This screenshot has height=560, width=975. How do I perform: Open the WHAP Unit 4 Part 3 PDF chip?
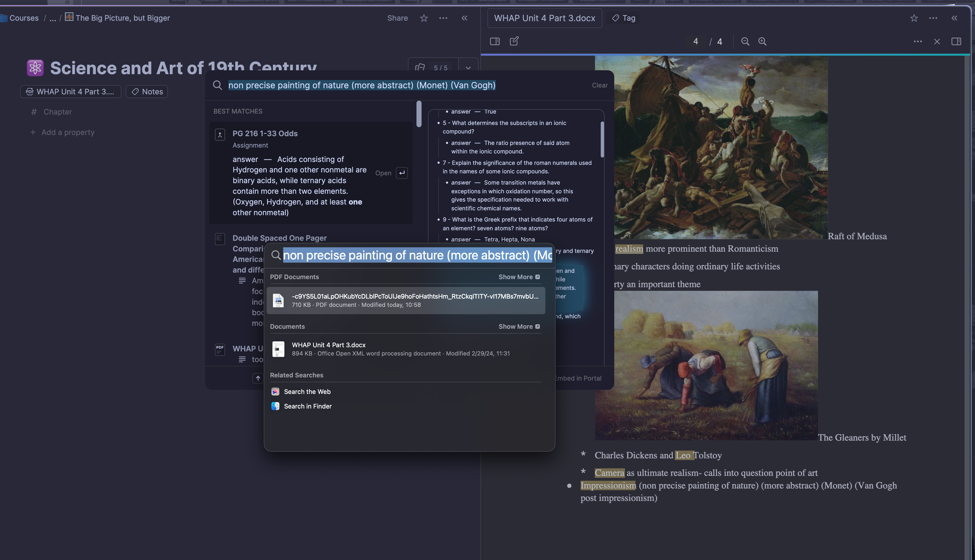[71, 91]
